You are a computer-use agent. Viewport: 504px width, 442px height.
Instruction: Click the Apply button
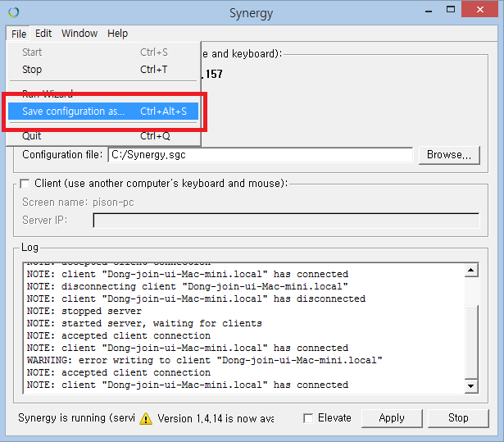pos(392,418)
